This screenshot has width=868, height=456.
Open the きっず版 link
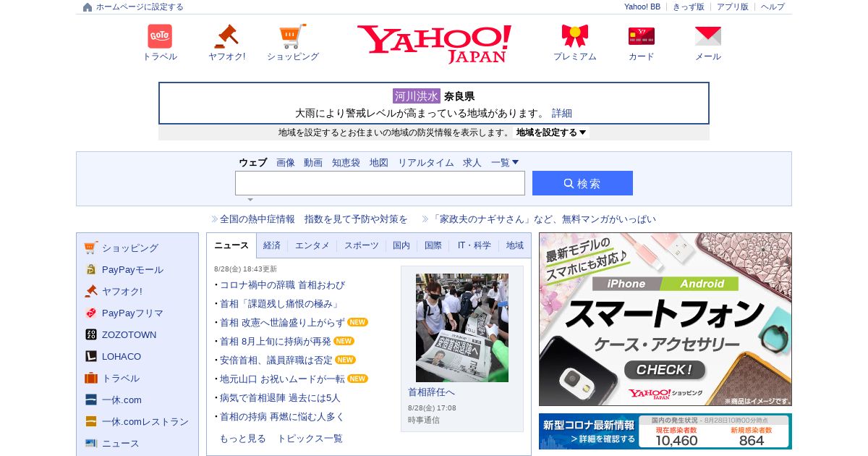click(x=689, y=7)
